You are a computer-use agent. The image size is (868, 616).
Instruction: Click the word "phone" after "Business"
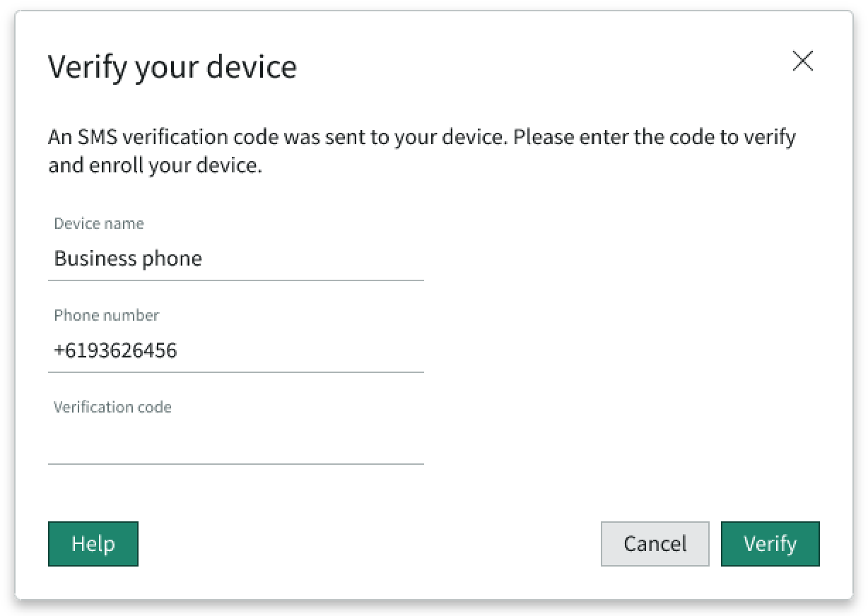click(x=172, y=259)
